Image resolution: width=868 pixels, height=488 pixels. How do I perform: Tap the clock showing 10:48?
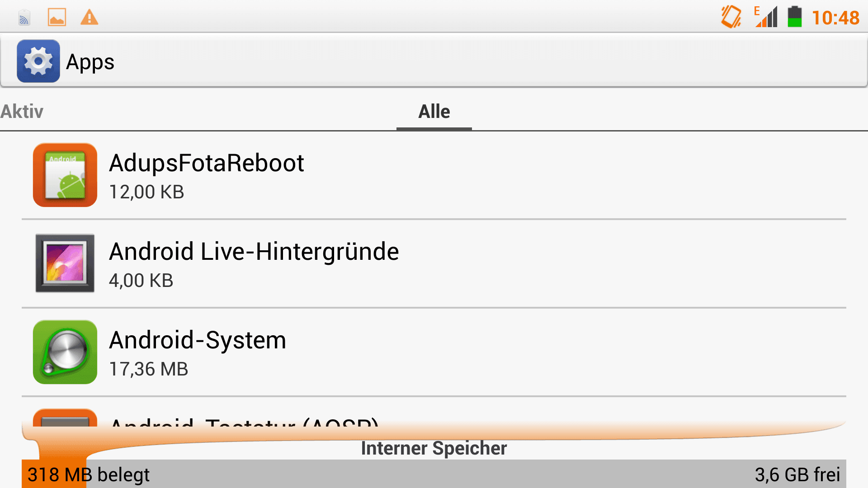[835, 18]
